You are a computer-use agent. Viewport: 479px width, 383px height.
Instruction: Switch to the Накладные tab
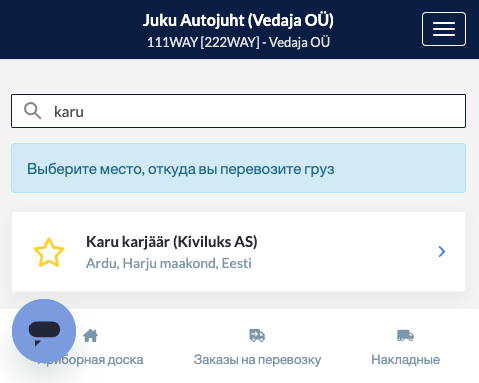(x=405, y=347)
